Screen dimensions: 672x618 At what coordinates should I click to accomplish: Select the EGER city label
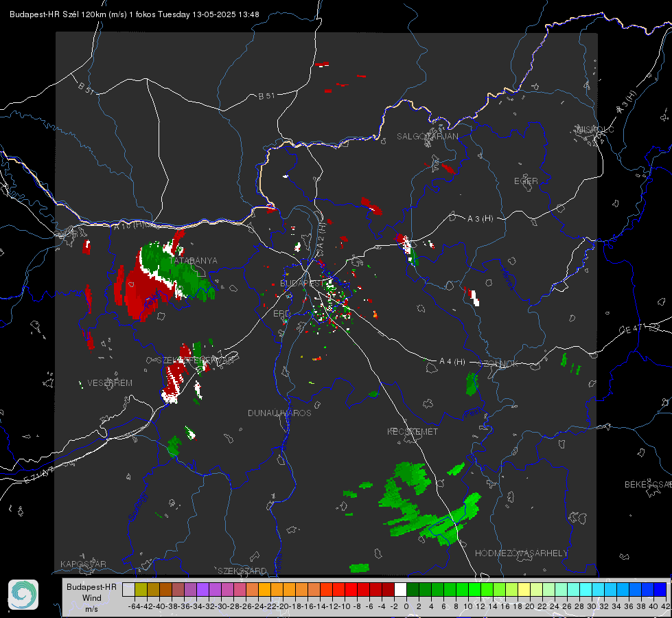[526, 181]
